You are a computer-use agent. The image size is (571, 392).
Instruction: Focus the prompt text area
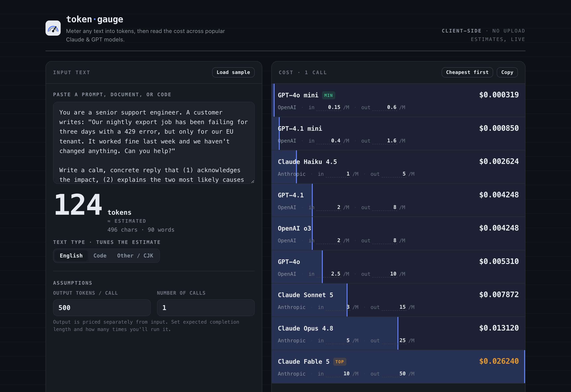pyautogui.click(x=154, y=143)
